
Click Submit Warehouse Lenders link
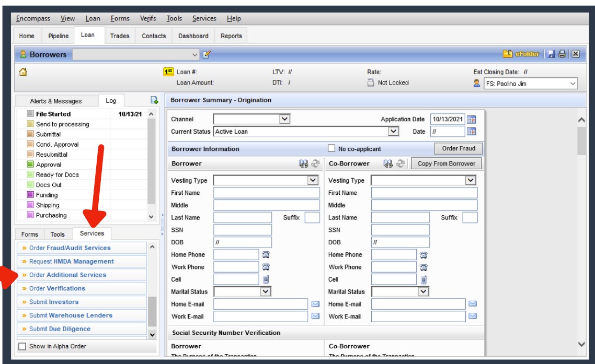(x=82, y=315)
